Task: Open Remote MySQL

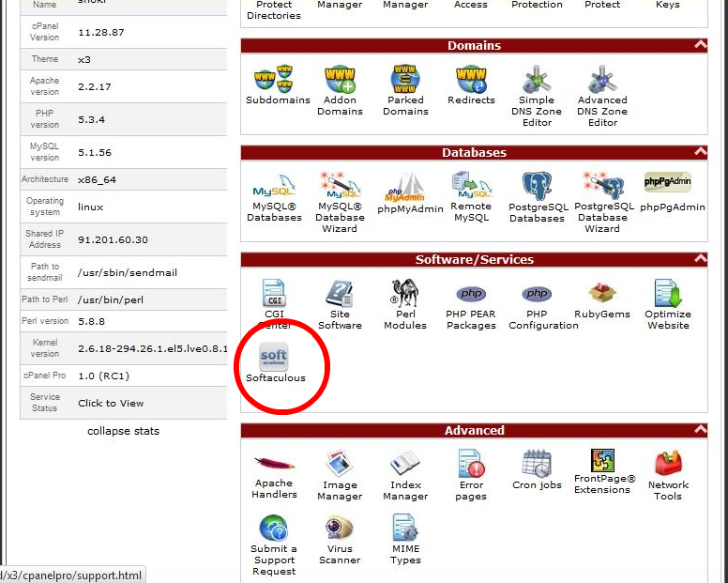Action: pos(471,197)
